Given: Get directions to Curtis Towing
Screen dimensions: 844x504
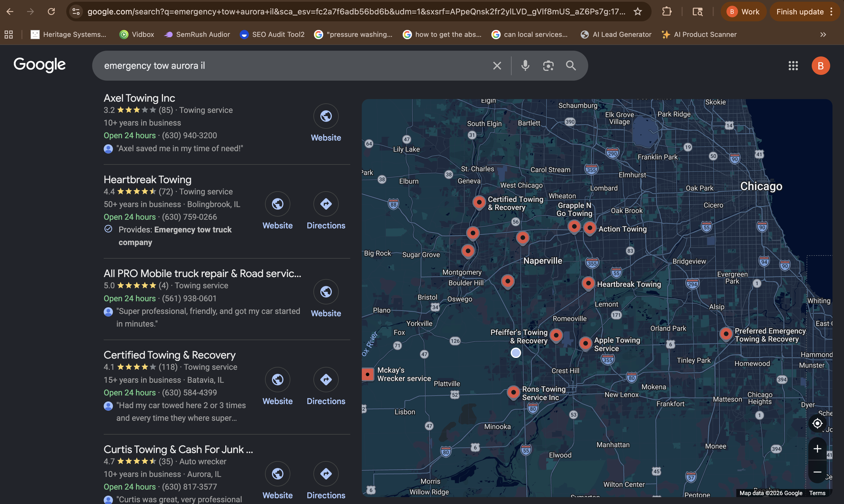Looking at the screenshot, I should pyautogui.click(x=326, y=481).
